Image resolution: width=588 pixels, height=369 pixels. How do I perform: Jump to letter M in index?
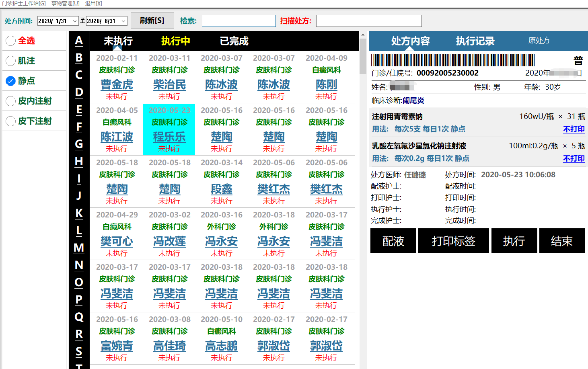pyautogui.click(x=79, y=248)
